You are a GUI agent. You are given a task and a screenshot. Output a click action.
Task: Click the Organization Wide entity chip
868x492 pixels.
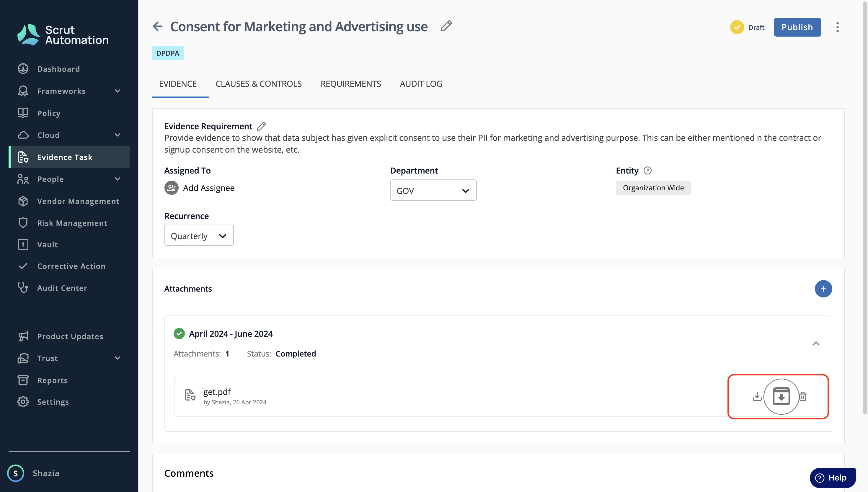coord(653,187)
